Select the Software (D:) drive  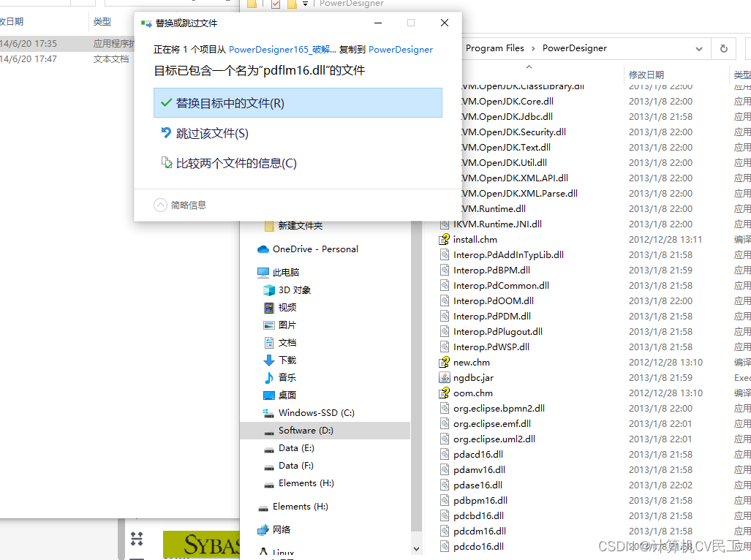302,430
